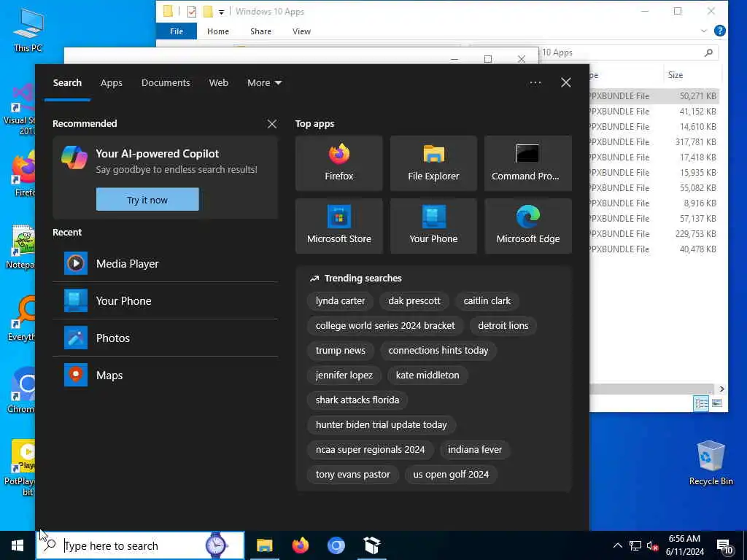The image size is (747, 560).
Task: Close the search panel
Action: [x=565, y=83]
